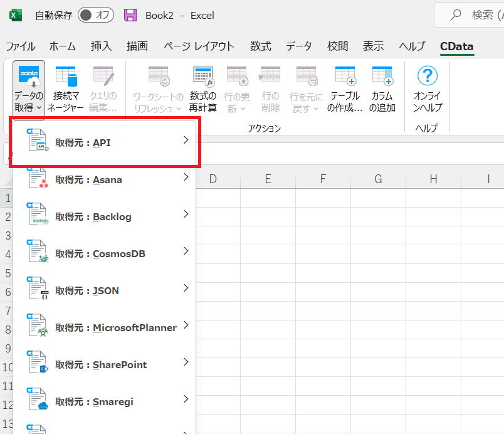Click the Asana source document icon

38,177
